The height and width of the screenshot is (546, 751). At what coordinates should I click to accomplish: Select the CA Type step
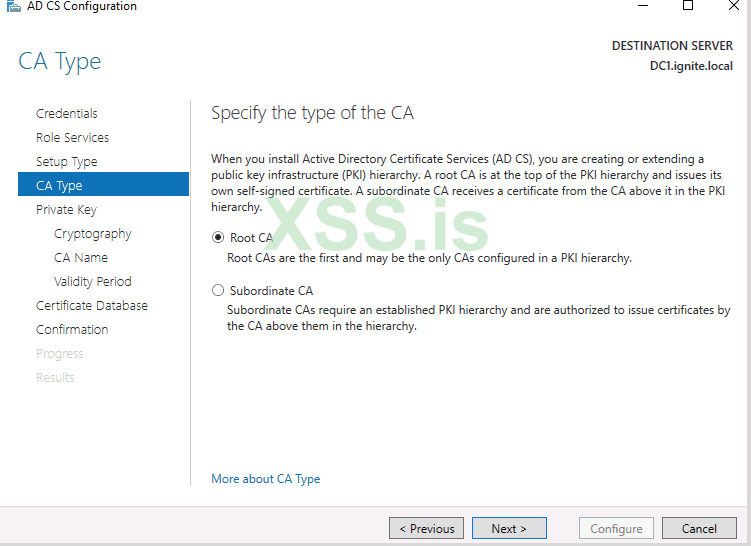click(x=60, y=186)
